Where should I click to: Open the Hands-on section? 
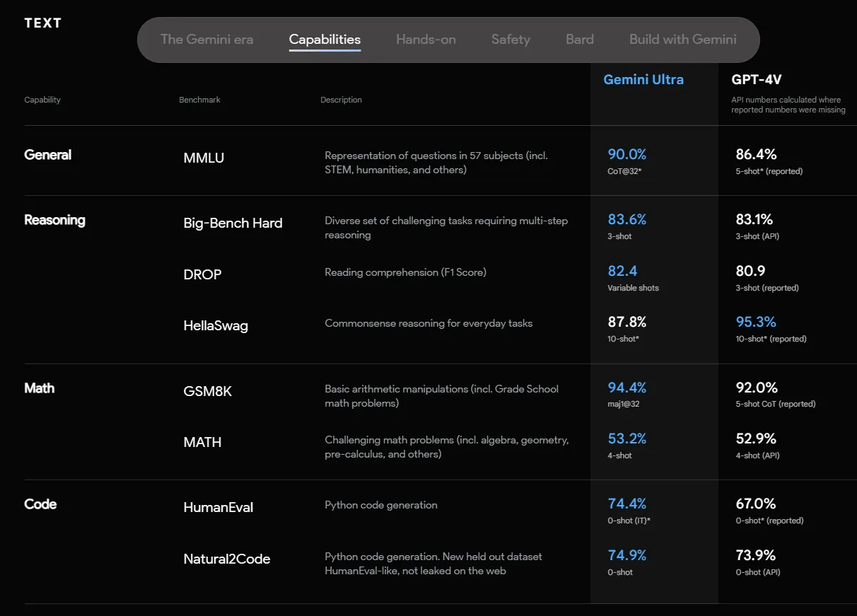coord(426,40)
